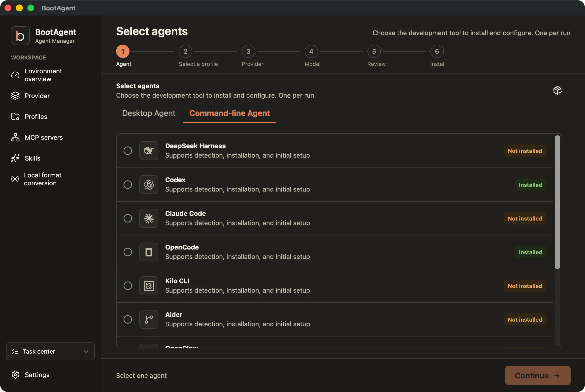Click the Aider agent name
Screen dimensions: 585x392
point(174,315)
